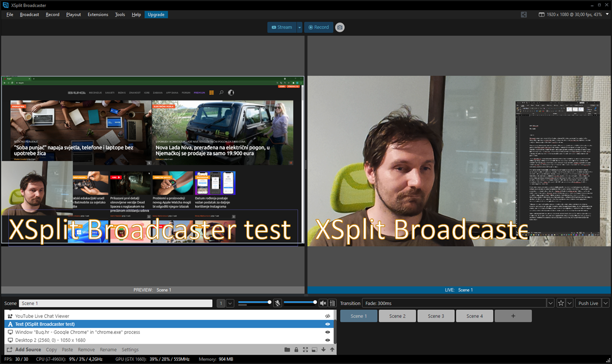Click the folder group icon in sources bar
This screenshot has height=364, width=612.
[287, 350]
